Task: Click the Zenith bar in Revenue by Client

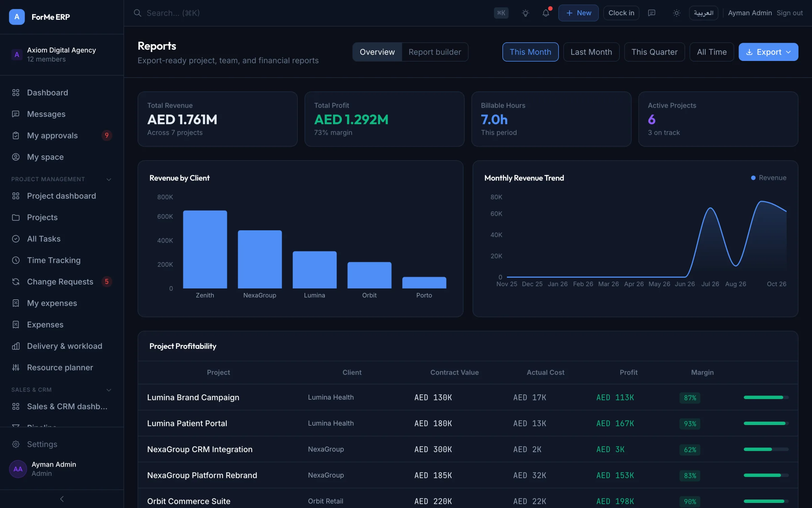Action: tap(205, 250)
